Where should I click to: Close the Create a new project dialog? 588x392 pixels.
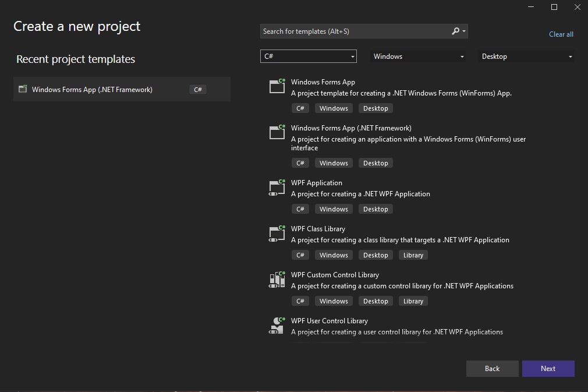coord(577,7)
